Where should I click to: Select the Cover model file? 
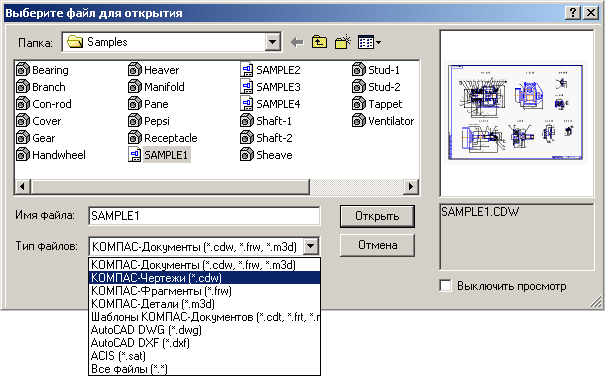click(39, 121)
